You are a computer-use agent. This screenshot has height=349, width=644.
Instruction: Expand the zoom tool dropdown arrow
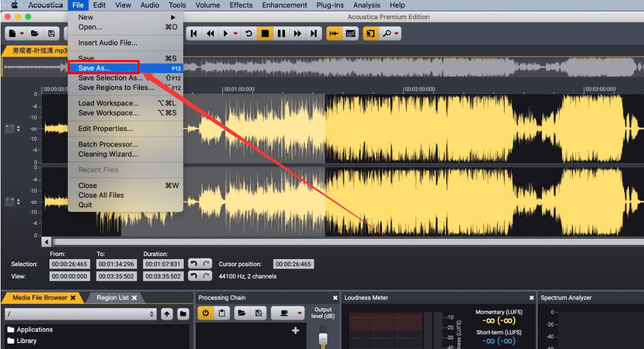tap(397, 33)
